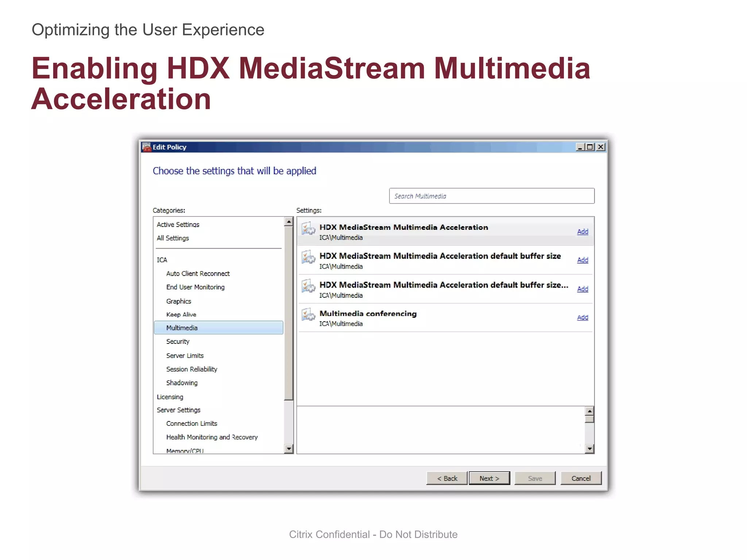Click the Edit Policy title bar icon

(x=146, y=147)
